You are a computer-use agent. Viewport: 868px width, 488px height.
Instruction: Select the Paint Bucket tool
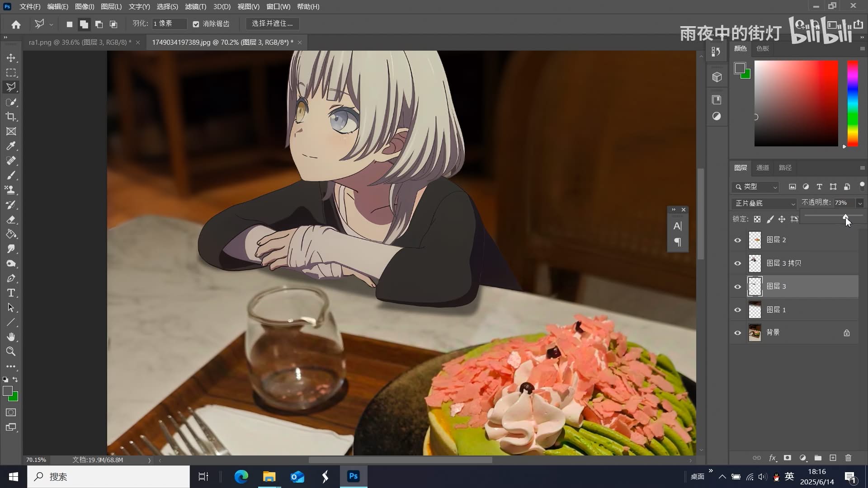point(11,234)
